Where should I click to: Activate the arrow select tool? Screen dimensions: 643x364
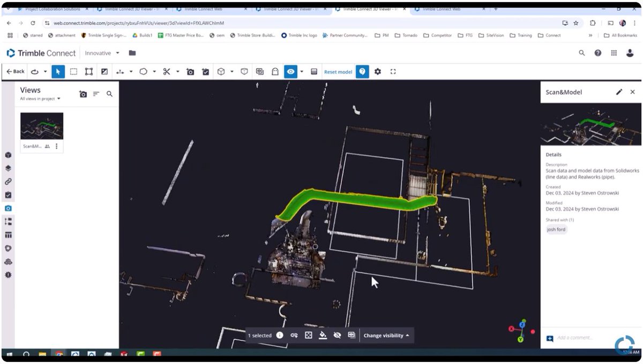tap(58, 71)
